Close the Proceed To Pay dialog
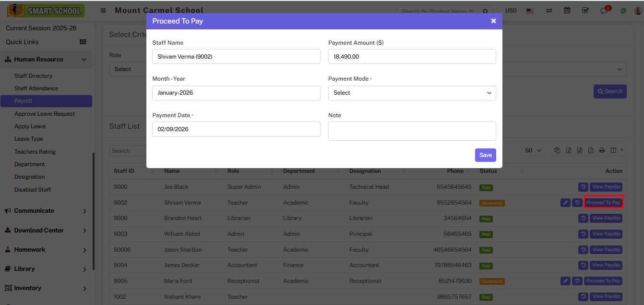This screenshot has height=305, width=644. 493,21
